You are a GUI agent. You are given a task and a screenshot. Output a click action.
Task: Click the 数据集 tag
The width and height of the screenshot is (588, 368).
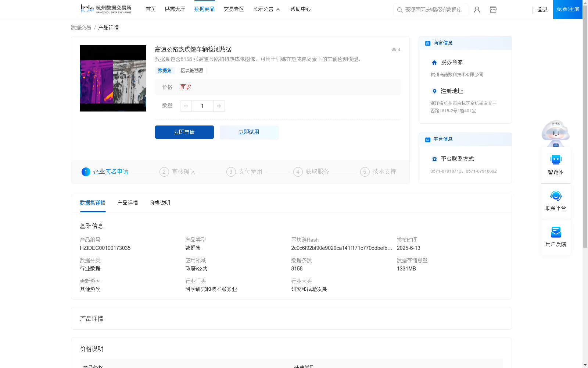pyautogui.click(x=165, y=71)
